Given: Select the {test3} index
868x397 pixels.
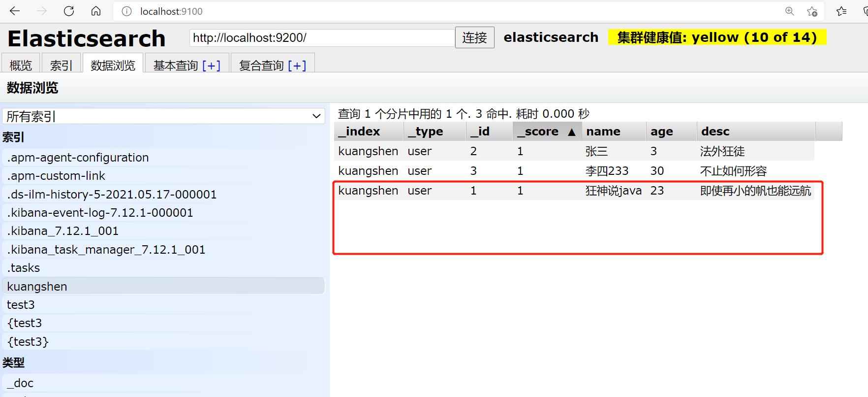Looking at the screenshot, I should point(163,341).
